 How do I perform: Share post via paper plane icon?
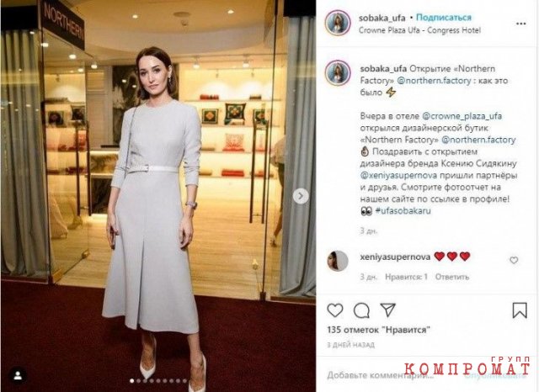[388, 310]
